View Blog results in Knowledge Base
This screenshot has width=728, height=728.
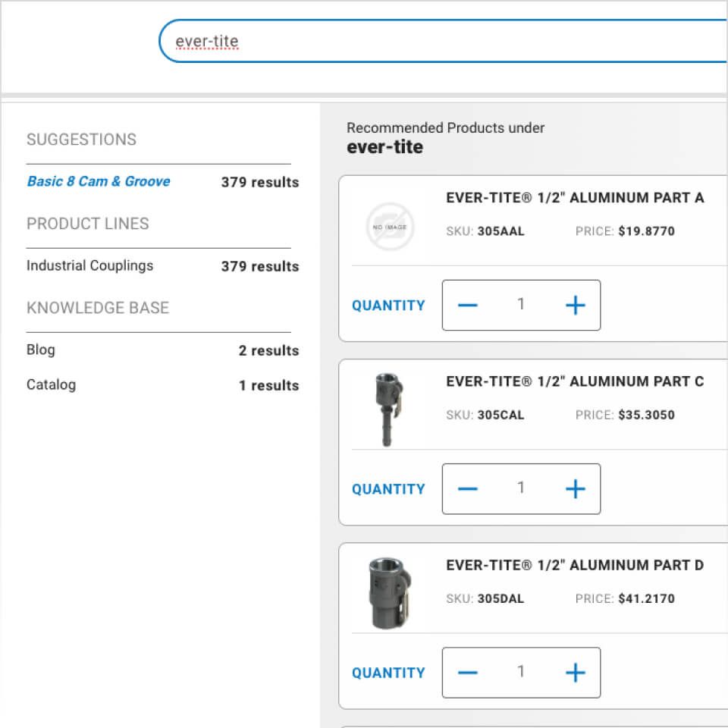tap(40, 350)
